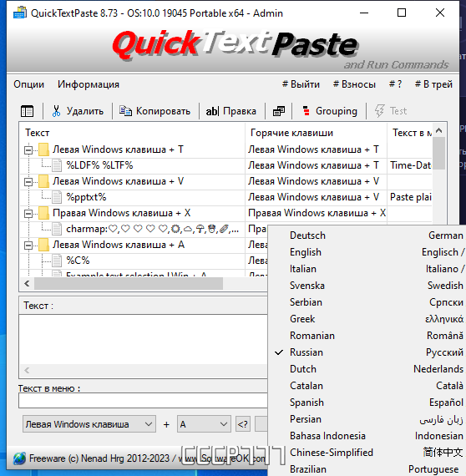The image size is (466, 476).
Task: Click Paste plai cell in menu text column
Action: pyautogui.click(x=410, y=197)
